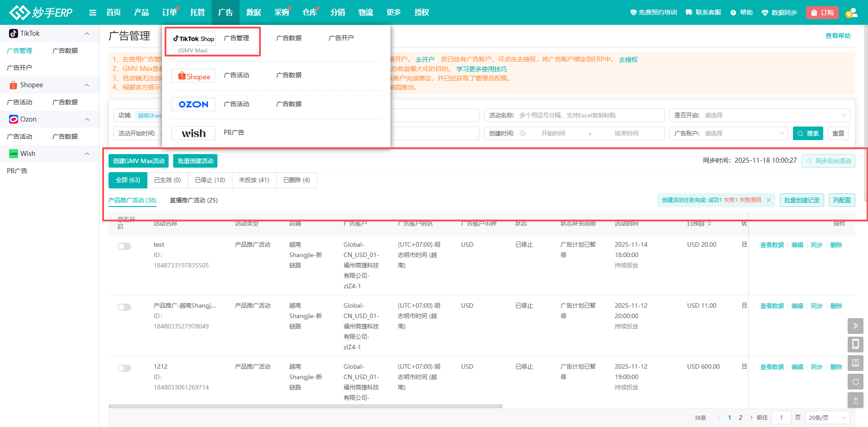Open the 20条/页 page size dropdown
Viewport: 868px width, 427px height.
[x=827, y=418]
